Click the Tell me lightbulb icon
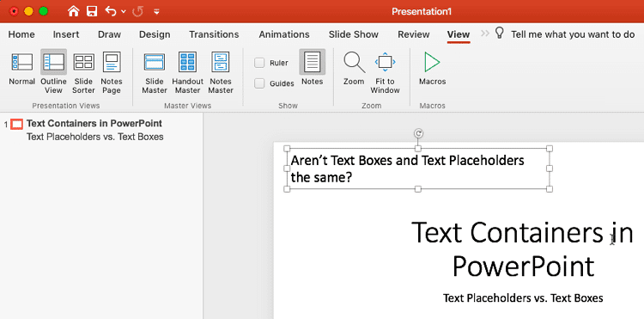 (x=500, y=34)
